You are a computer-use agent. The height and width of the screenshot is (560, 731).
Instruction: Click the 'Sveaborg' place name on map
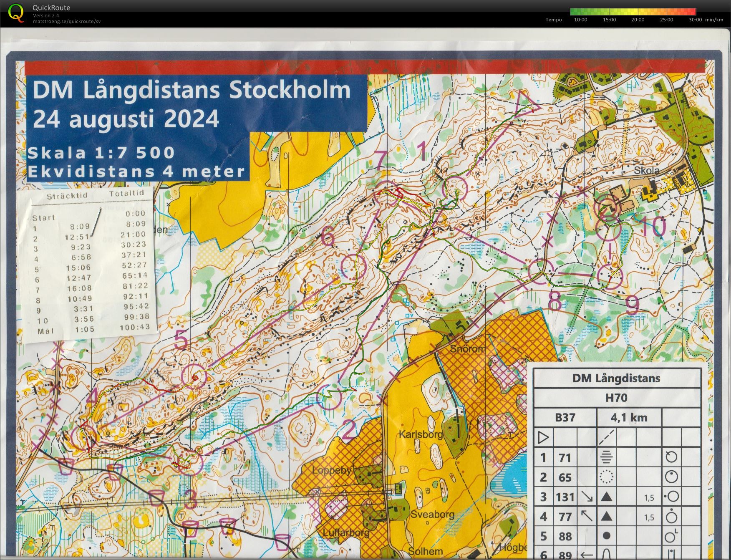pyautogui.click(x=432, y=514)
